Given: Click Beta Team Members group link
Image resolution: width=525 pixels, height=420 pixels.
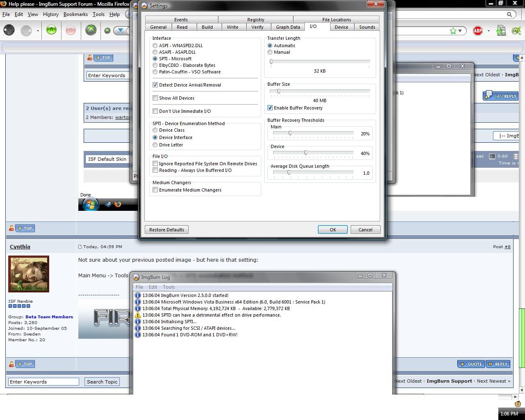Looking at the screenshot, I should (x=49, y=317).
